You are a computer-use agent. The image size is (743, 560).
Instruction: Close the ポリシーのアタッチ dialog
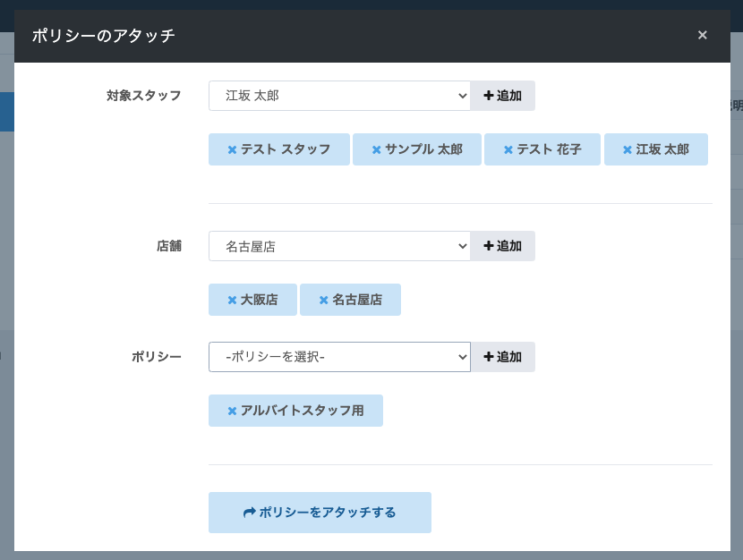(703, 36)
